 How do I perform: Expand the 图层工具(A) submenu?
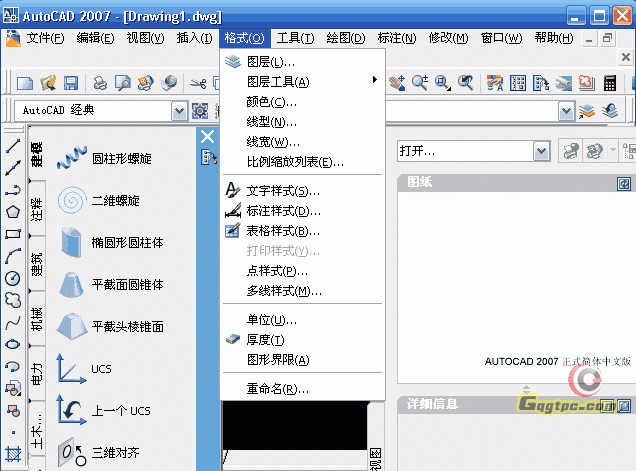[x=303, y=82]
